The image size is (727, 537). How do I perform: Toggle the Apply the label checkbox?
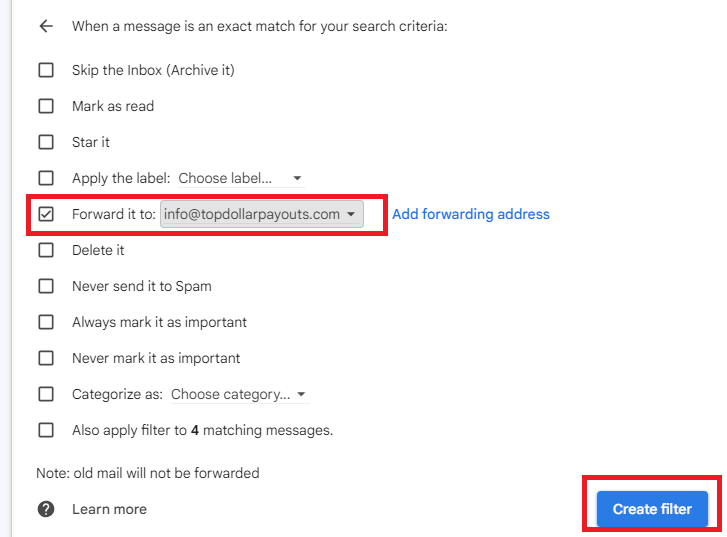point(46,178)
